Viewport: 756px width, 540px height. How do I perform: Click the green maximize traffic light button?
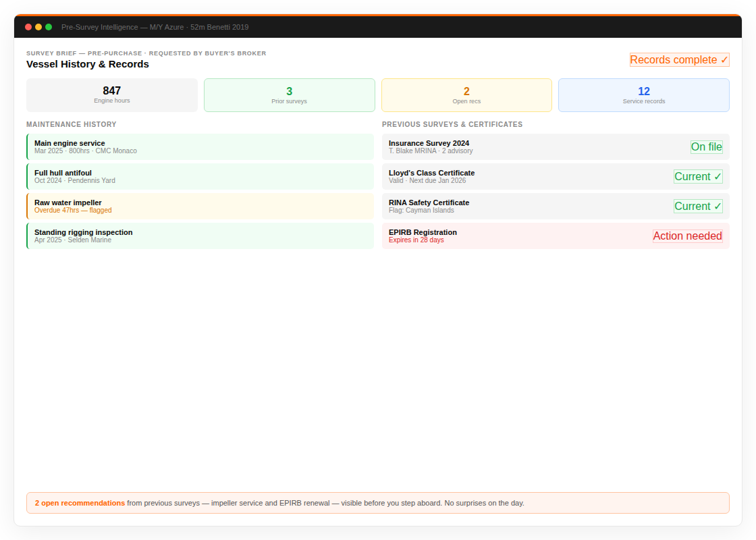(48, 27)
